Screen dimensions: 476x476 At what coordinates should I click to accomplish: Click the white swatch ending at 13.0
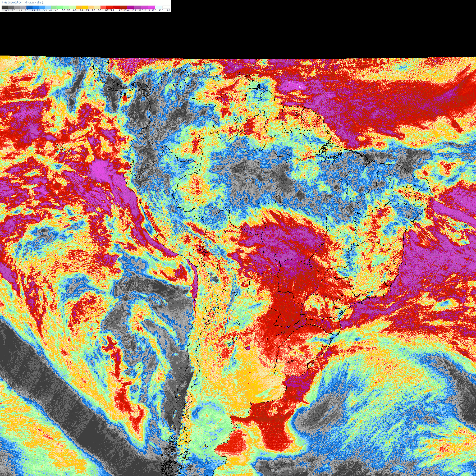pos(166,7)
